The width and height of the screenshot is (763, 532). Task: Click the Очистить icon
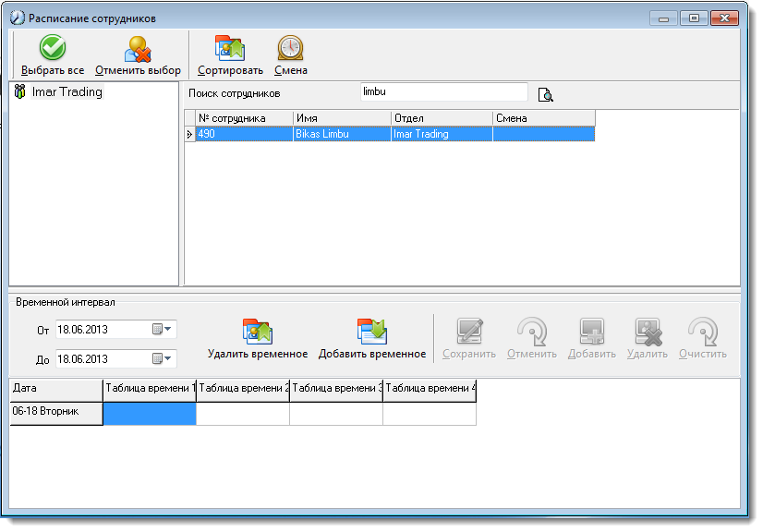[703, 332]
